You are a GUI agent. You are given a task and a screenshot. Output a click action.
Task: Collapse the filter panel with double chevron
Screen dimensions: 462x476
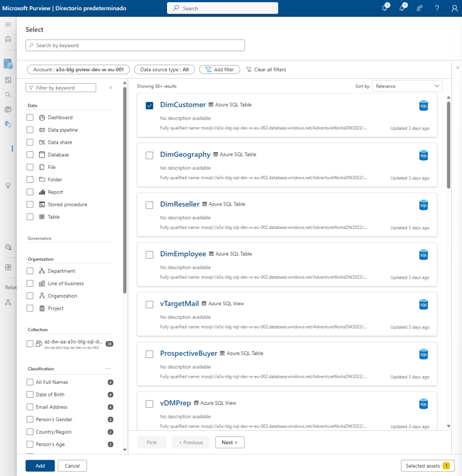pyautogui.click(x=111, y=87)
